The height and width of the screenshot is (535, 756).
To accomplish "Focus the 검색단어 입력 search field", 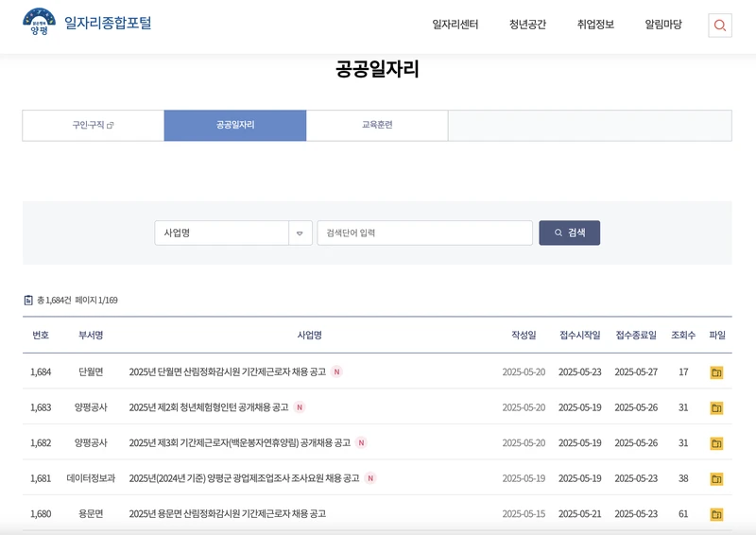I will [x=424, y=233].
